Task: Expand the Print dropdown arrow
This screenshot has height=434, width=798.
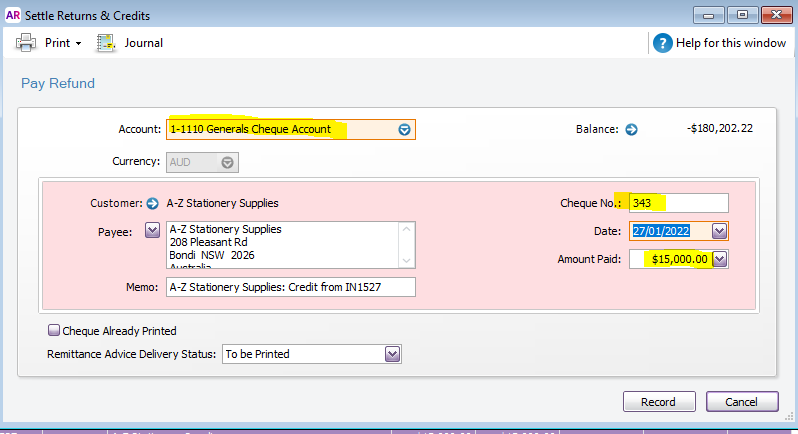Action: pyautogui.click(x=78, y=44)
